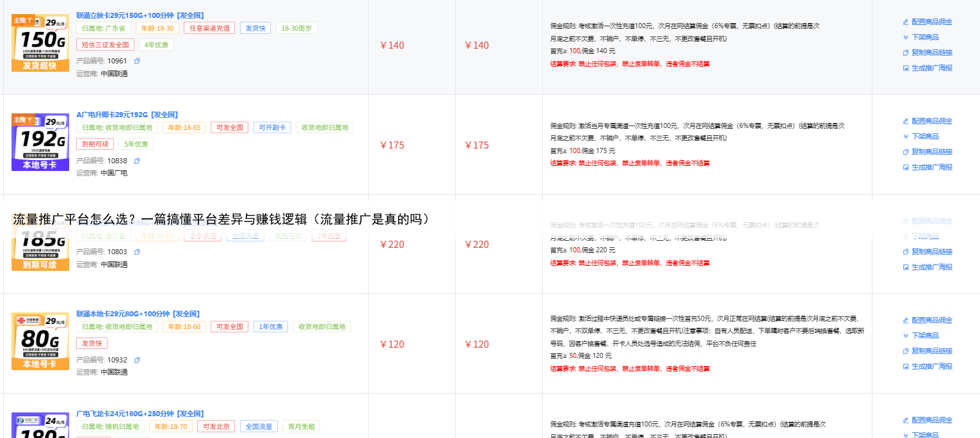Click the 任意渠道充值 tag on 联通立秋卡
This screenshot has height=438, width=980.
209,28
